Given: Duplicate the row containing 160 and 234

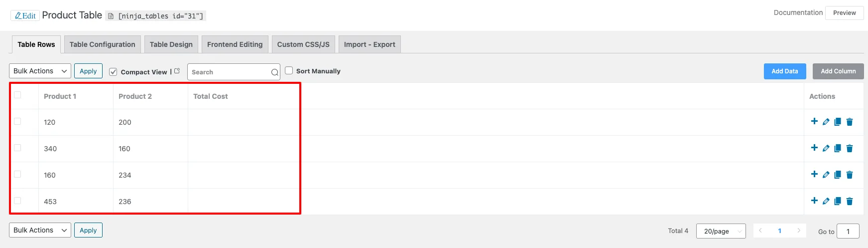Looking at the screenshot, I should (x=838, y=175).
